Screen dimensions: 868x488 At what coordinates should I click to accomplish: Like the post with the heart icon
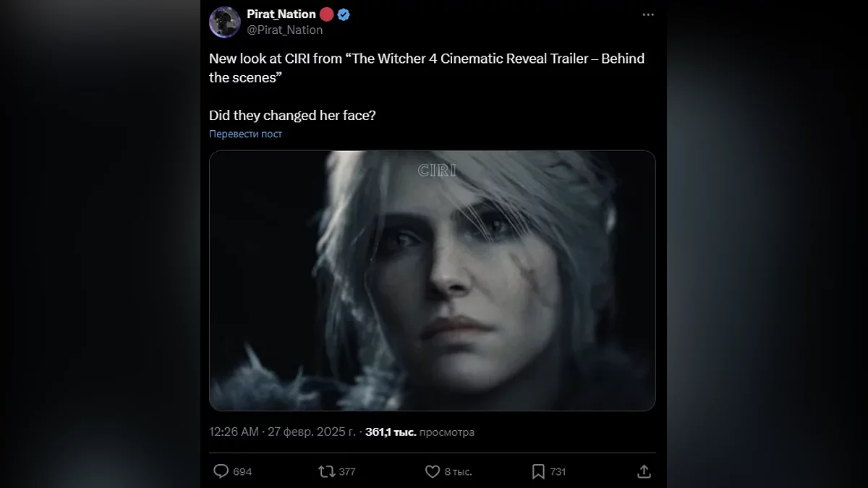point(433,471)
